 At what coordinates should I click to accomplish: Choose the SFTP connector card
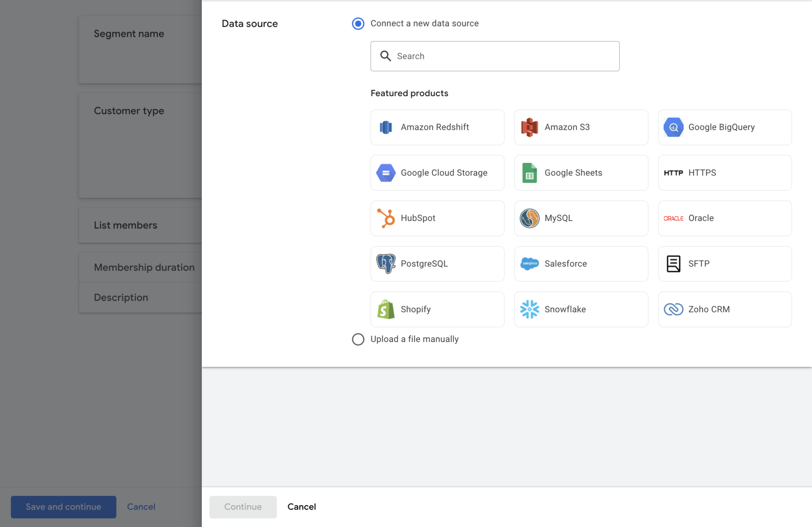click(725, 264)
